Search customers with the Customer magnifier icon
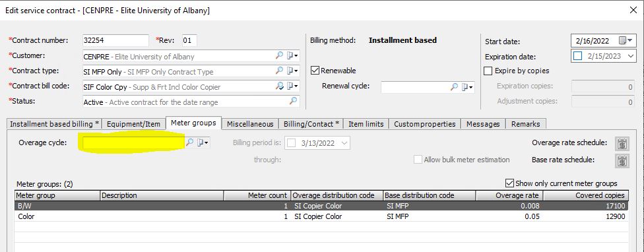Viewport: 644px width, 252px height. 279,55
